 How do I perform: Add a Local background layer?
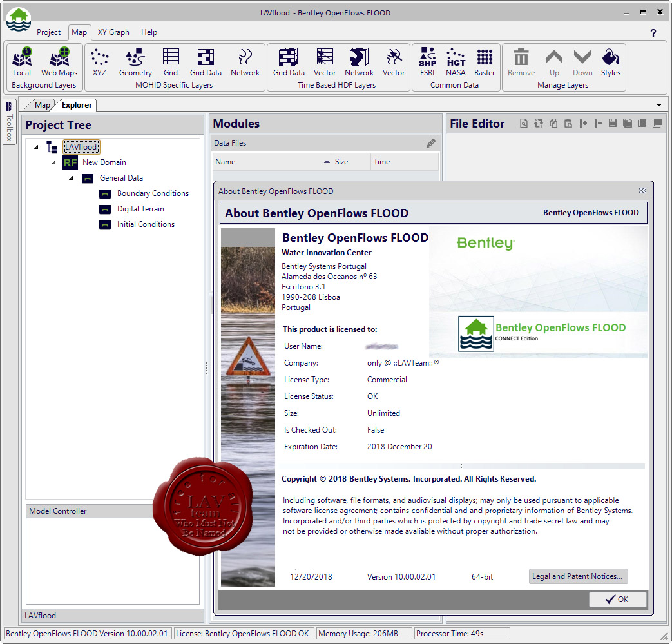(x=22, y=62)
